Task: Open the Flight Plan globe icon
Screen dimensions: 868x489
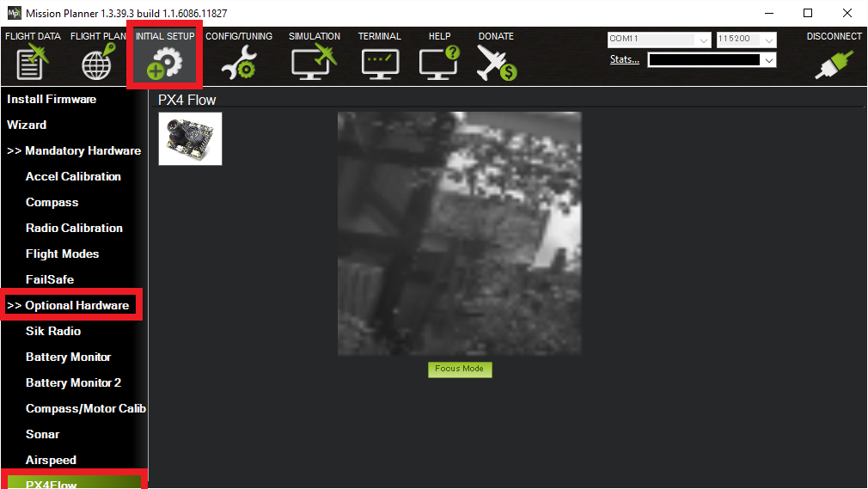Action: [x=96, y=62]
